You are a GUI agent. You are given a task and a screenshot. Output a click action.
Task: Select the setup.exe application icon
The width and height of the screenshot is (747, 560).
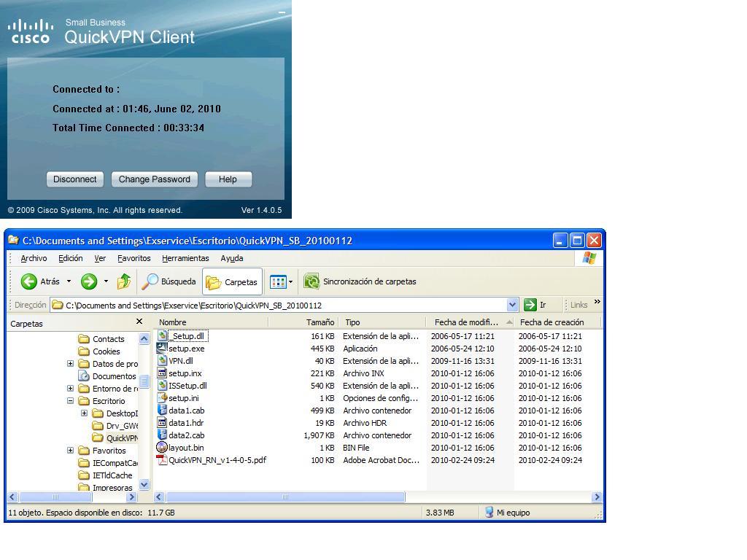pos(162,348)
